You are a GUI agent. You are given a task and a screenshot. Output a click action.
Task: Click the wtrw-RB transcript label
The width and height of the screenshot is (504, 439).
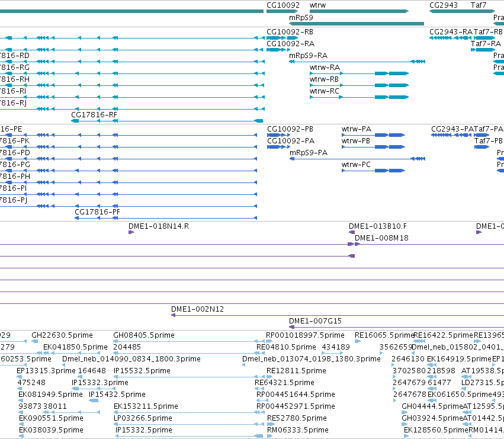[x=324, y=79]
